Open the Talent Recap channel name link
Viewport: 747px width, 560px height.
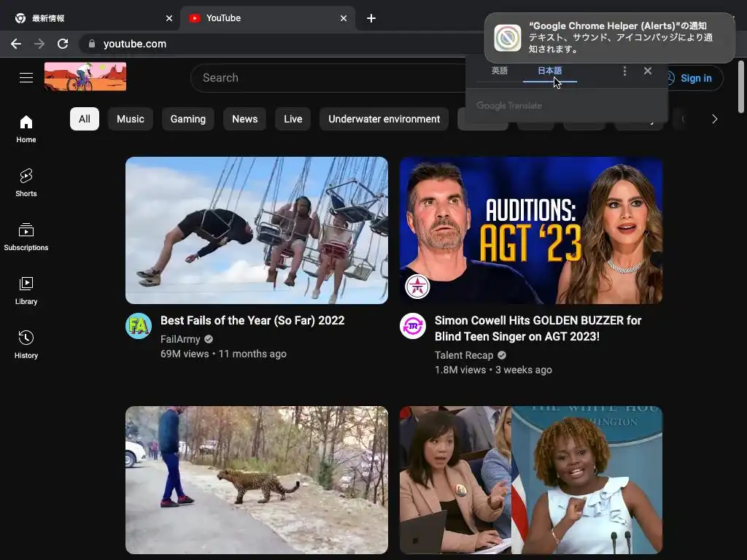tap(463, 355)
